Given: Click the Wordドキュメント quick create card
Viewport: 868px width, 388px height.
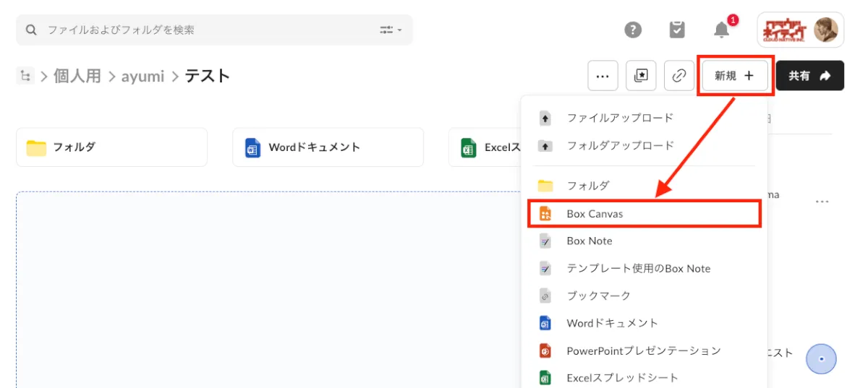Looking at the screenshot, I should pyautogui.click(x=328, y=147).
